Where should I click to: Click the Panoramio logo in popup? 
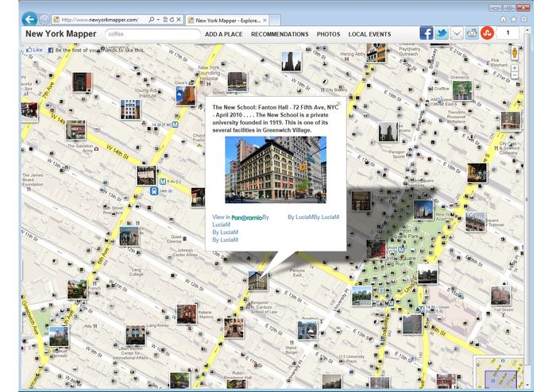247,217
